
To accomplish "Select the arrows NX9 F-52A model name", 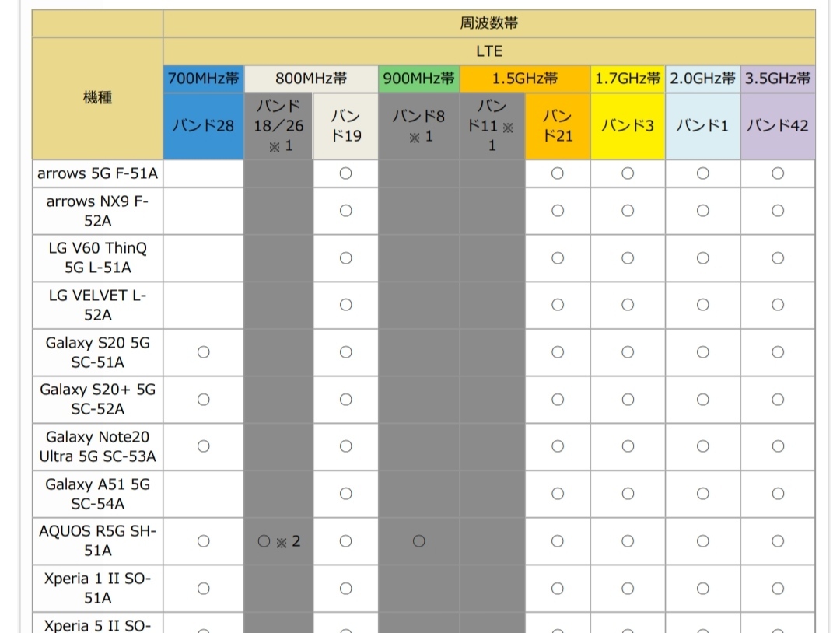I will (97, 211).
